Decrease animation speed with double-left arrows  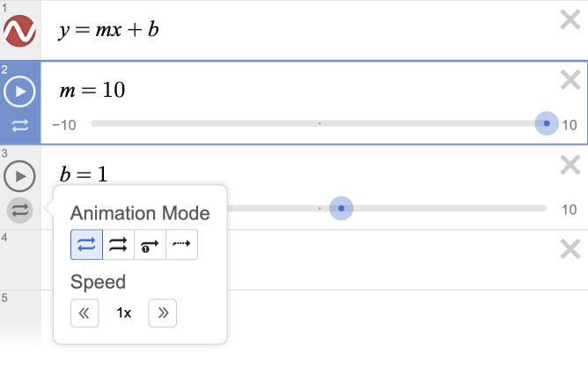pos(85,313)
